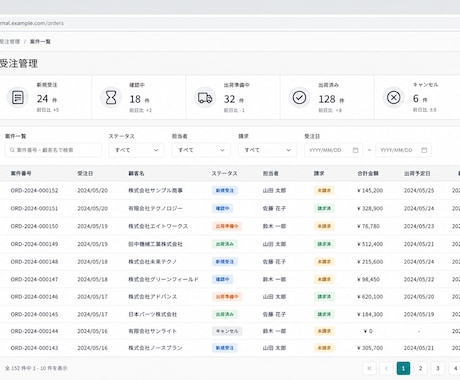Screen dimensions: 460x380
Task: Go to pagination page 1
Action: click(403, 368)
